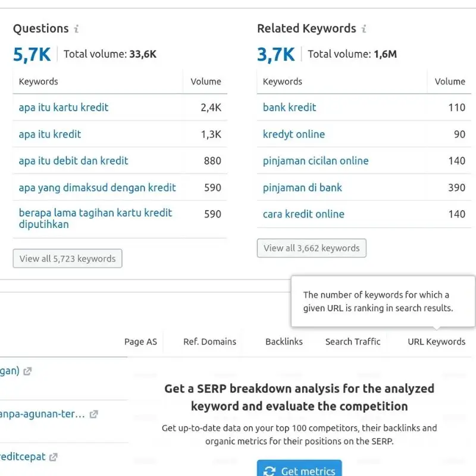
Task: Open the keyword apa itu kartu kredit
Action: pyautogui.click(x=62, y=107)
